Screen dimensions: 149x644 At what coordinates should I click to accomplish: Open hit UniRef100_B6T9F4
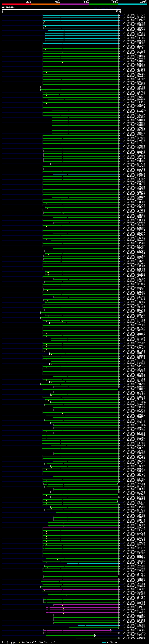click(133, 351)
